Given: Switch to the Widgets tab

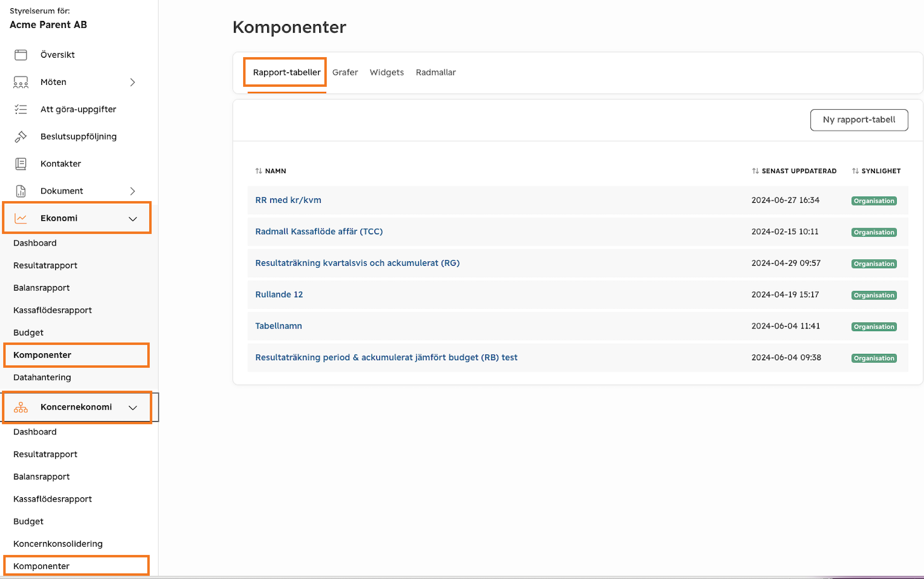Looking at the screenshot, I should pos(387,72).
